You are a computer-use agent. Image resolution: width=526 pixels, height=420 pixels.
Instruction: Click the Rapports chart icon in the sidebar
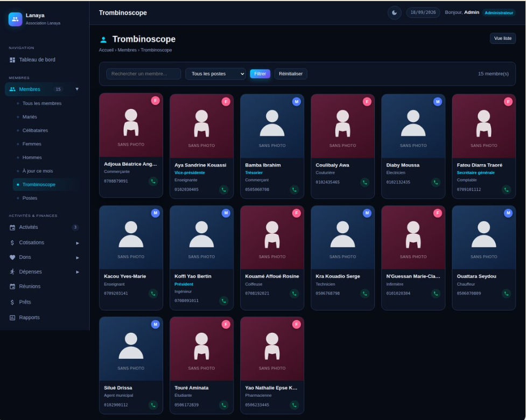point(12,318)
